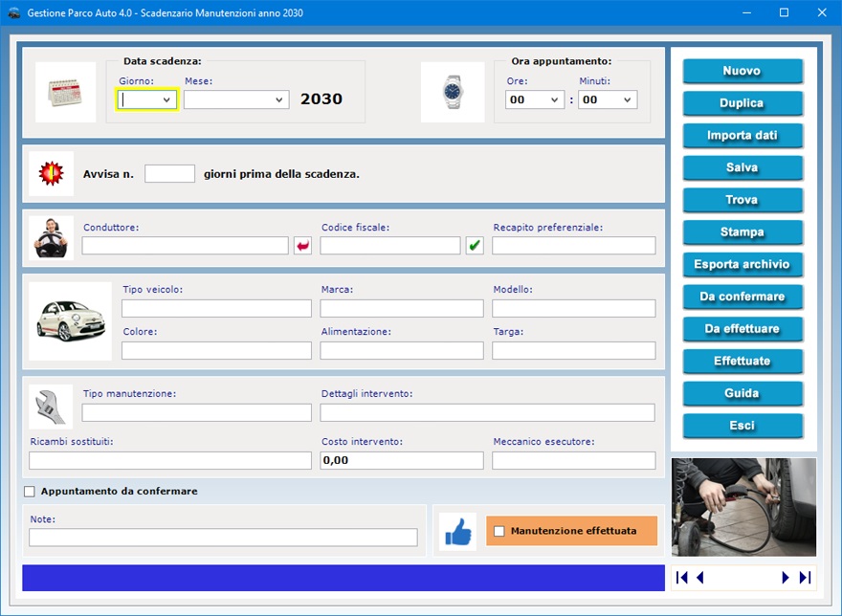
Task: Go to the first record arrow
Action: point(682,578)
